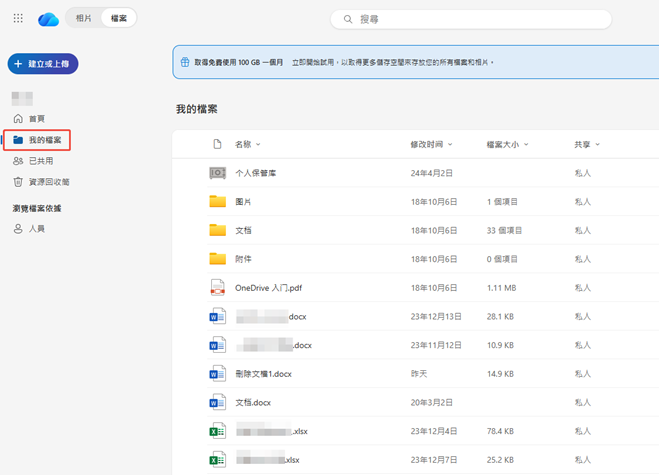Click the folder icon for 附件
The height and width of the screenshot is (475, 659).
coord(218,259)
